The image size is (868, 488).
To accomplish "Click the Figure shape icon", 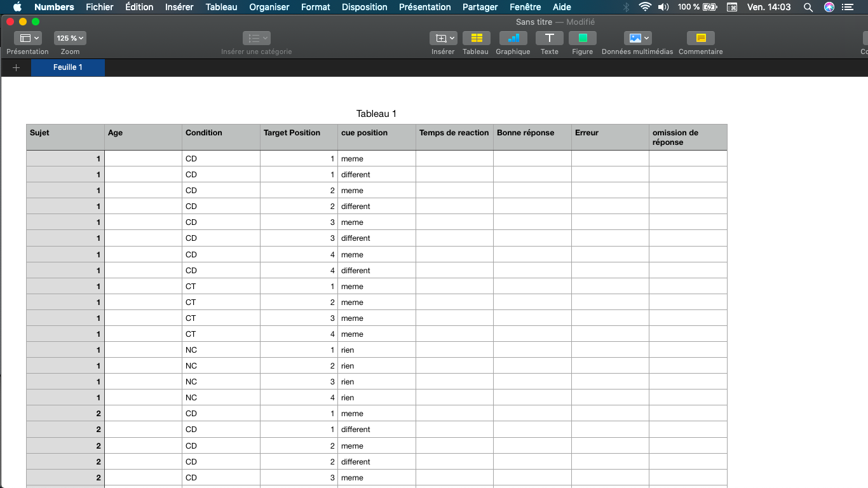I will point(582,38).
